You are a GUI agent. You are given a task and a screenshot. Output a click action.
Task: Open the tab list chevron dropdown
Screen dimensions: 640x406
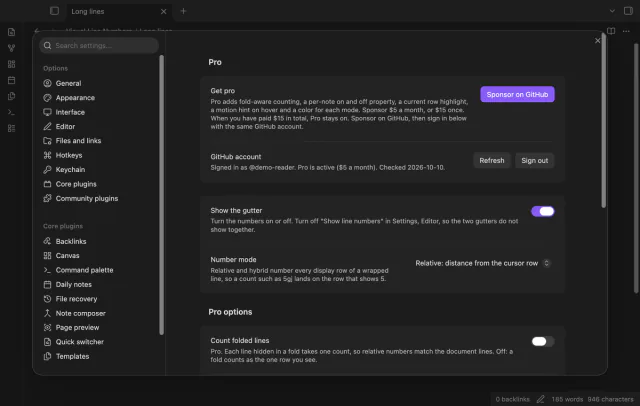(x=612, y=11)
